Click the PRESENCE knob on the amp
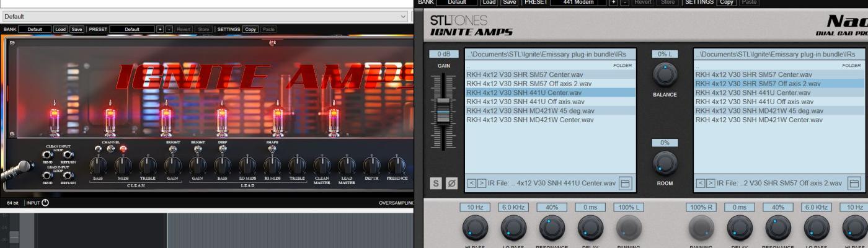868x248 pixels. click(396, 165)
